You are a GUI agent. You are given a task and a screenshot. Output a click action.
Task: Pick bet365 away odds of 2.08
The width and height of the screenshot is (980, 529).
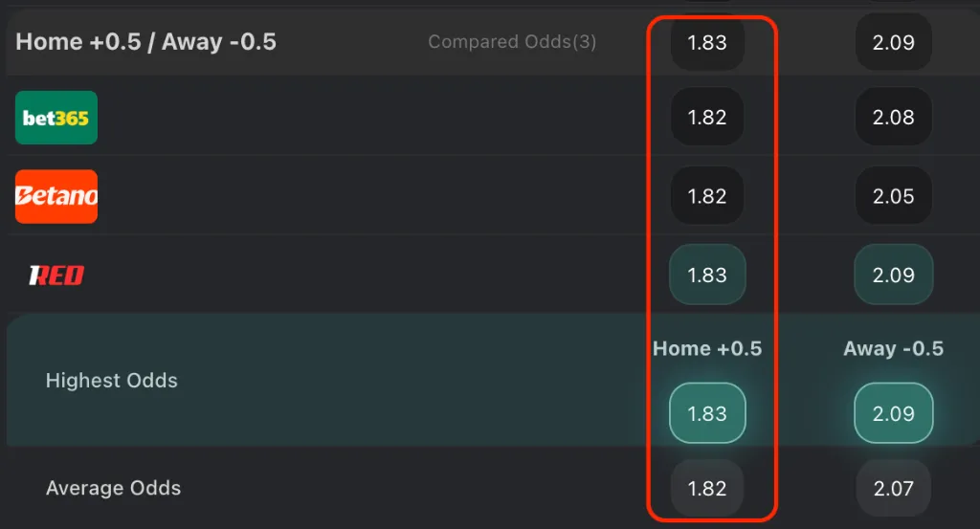(x=893, y=118)
